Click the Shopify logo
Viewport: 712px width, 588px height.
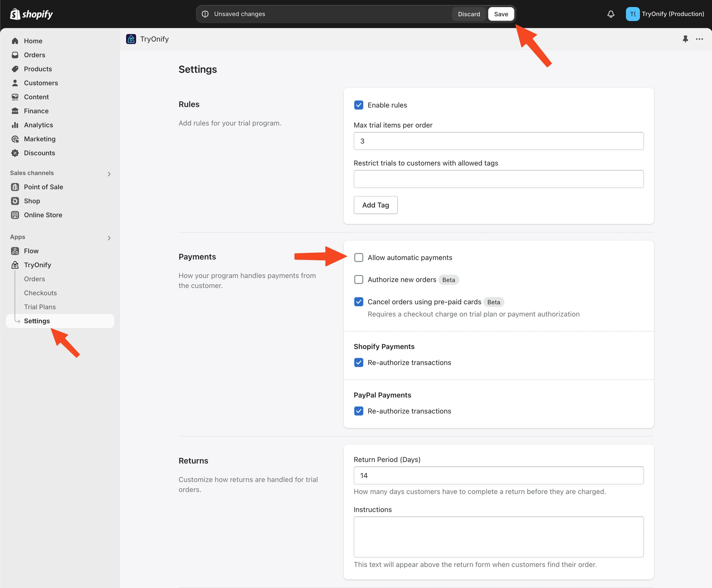click(31, 14)
